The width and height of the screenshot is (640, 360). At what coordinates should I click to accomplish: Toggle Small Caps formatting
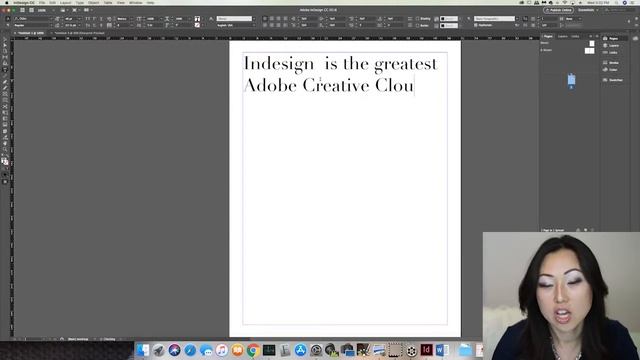[x=88, y=25]
